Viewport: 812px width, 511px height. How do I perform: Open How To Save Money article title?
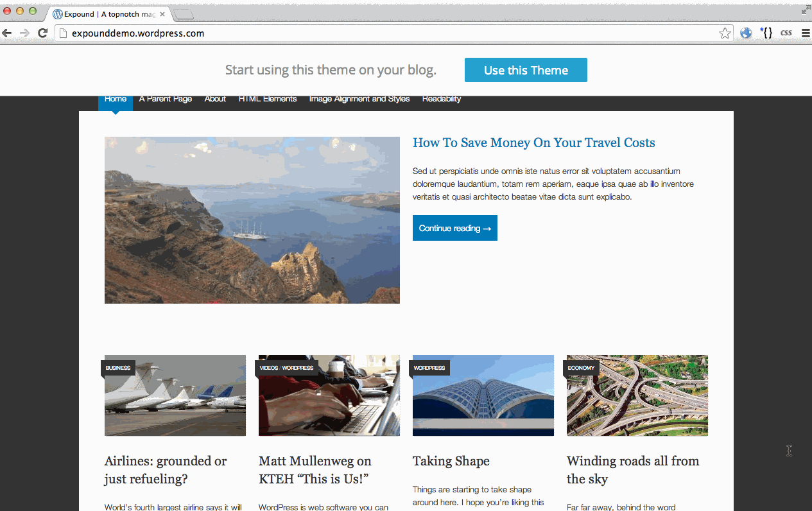[533, 143]
